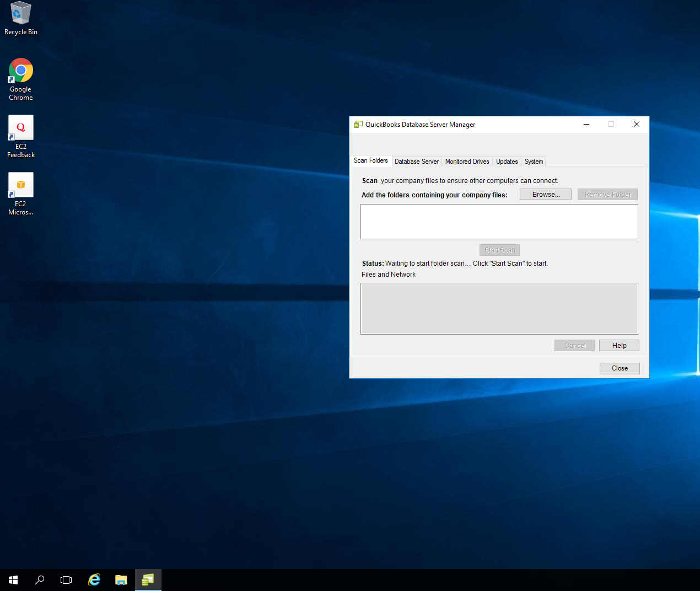Select the QuickBooks Database Server Manager taskbar icon
The width and height of the screenshot is (700, 591).
click(148, 580)
